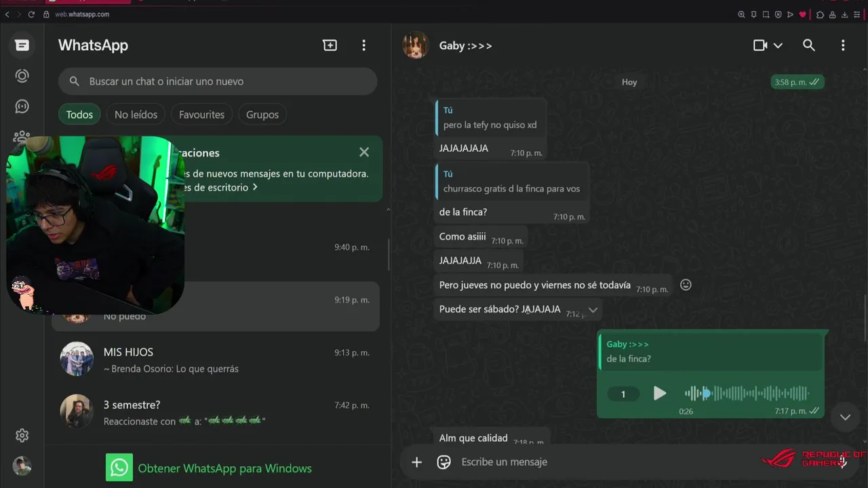
Task: Open the 'MIS HIJOS' group chat
Action: click(x=217, y=360)
